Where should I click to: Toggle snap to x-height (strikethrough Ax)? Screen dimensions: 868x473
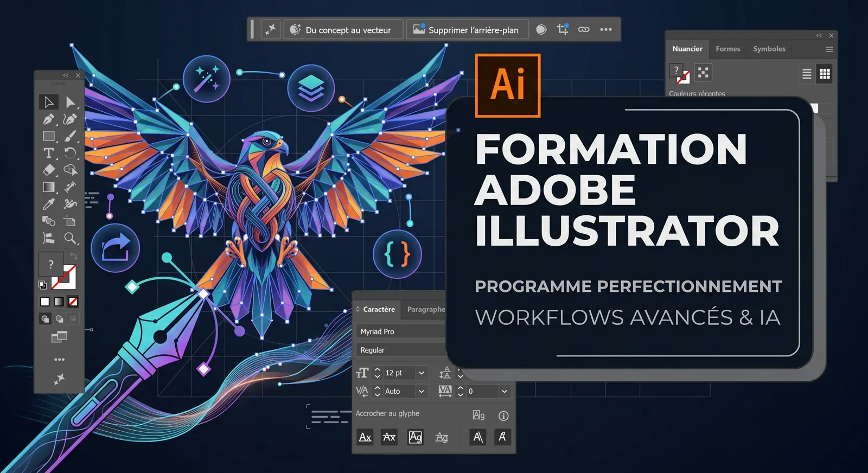pos(389,437)
